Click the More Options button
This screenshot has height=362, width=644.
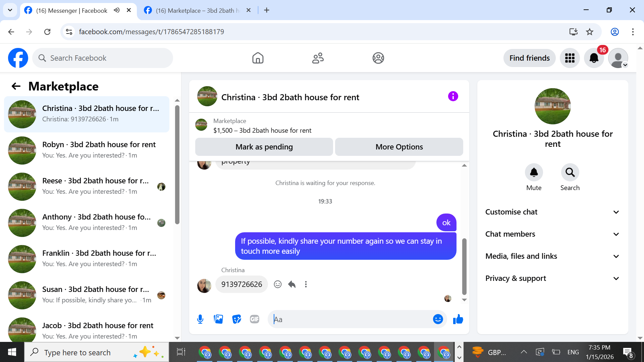(x=399, y=147)
